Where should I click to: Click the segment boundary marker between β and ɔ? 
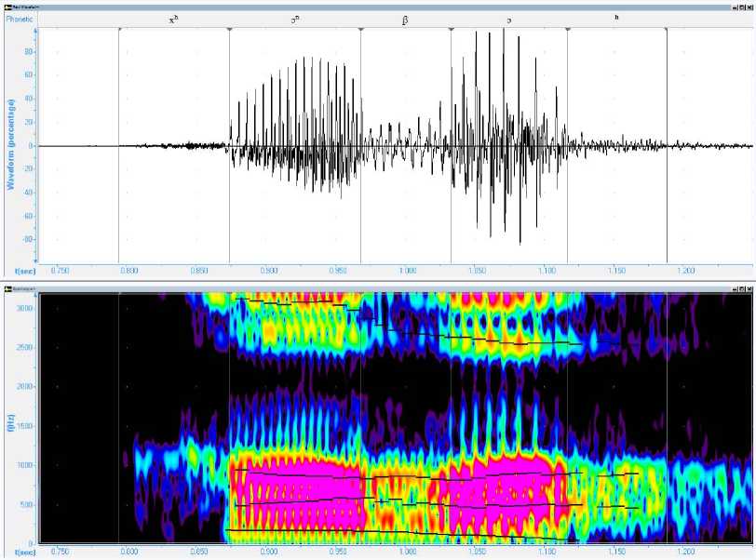[x=452, y=29]
